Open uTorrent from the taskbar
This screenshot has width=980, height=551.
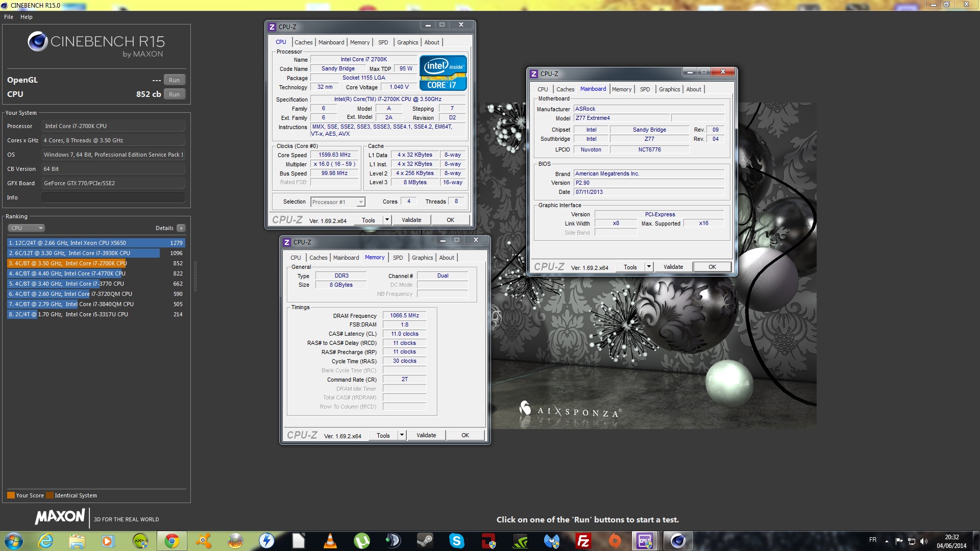(362, 541)
